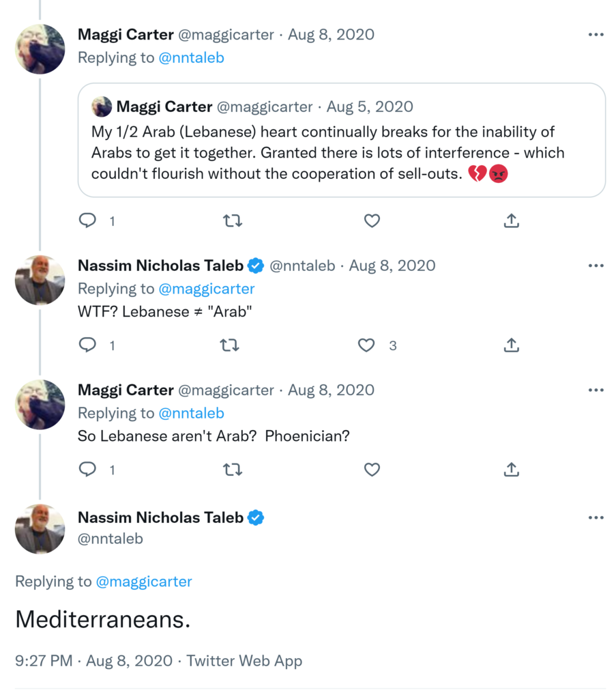The width and height of the screenshot is (616, 699).
Task: Retweet Maggi Carter's first reply
Action: point(232,220)
